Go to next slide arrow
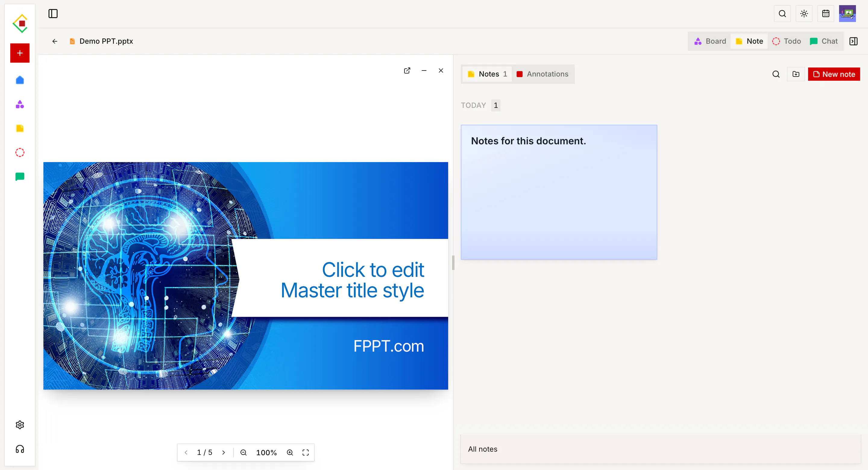Viewport: 868px width, 470px height. tap(223, 453)
